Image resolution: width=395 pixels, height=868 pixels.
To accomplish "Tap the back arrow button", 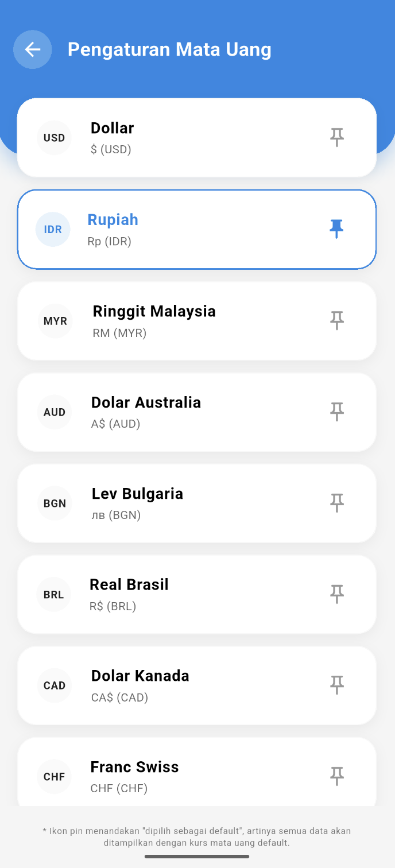I will pos(32,49).
